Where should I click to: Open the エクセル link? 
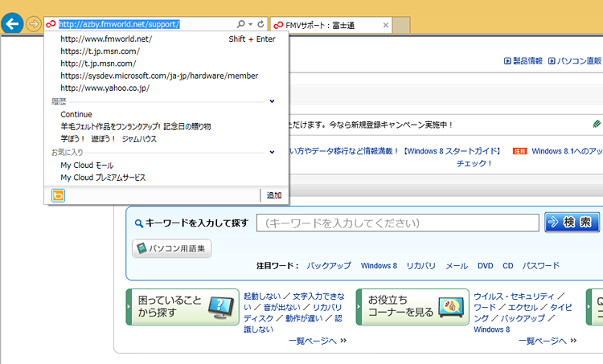pyautogui.click(x=523, y=307)
